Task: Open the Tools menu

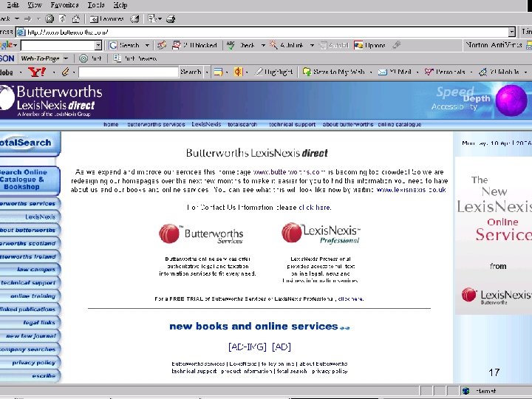Action: tap(96, 5)
